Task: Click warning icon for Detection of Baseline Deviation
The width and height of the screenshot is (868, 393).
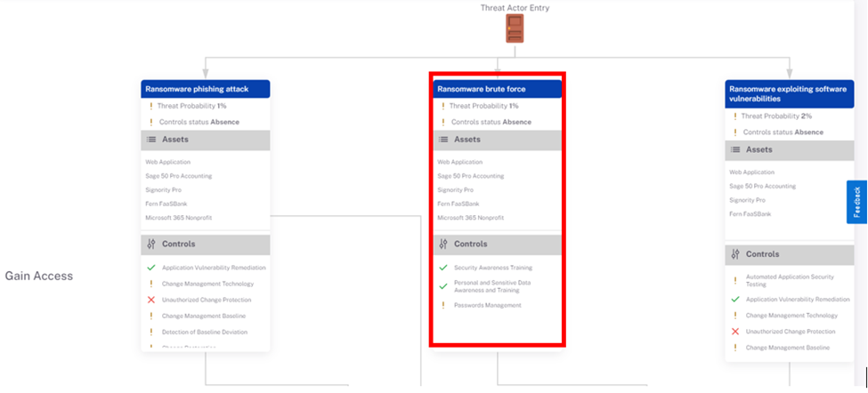Action: [x=150, y=333]
